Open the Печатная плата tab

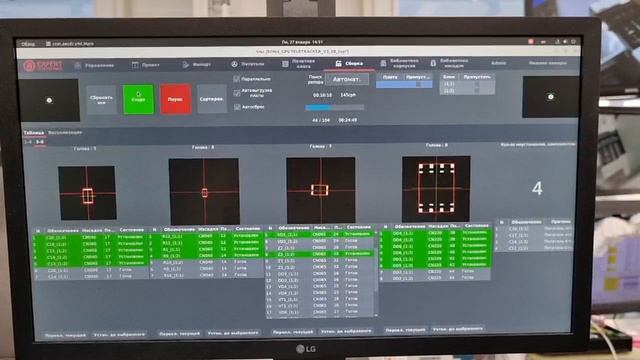[x=299, y=64]
